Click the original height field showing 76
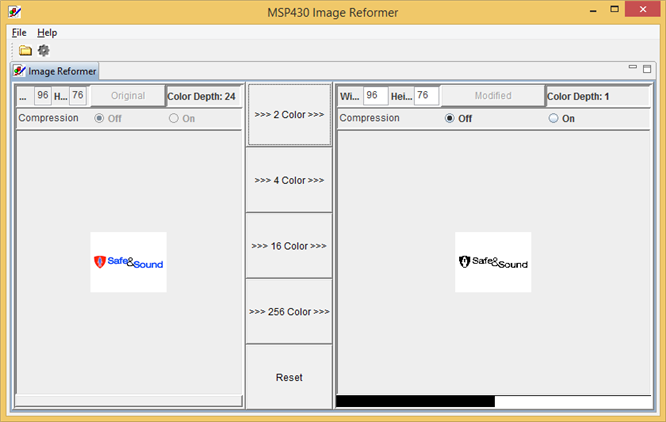 coord(78,96)
